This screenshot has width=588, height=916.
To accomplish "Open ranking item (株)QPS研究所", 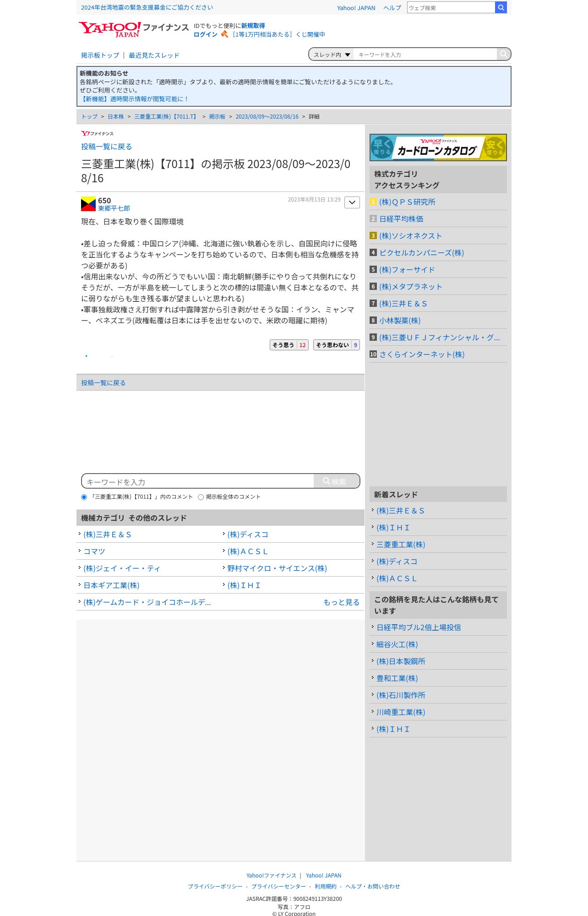I will coord(407,202).
